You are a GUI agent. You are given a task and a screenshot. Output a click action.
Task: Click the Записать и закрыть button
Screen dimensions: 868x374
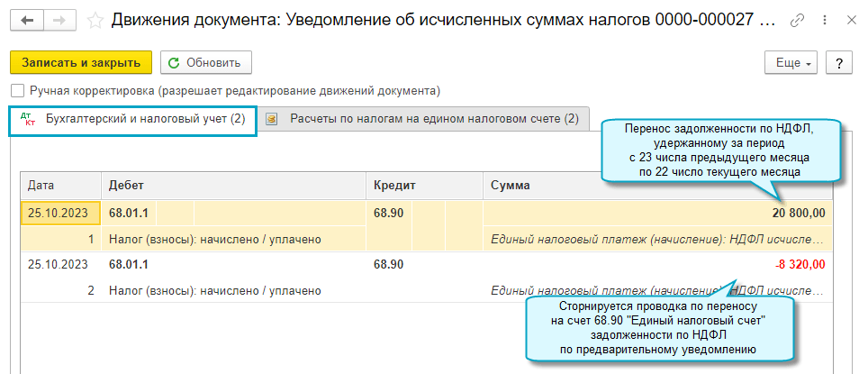(81, 63)
